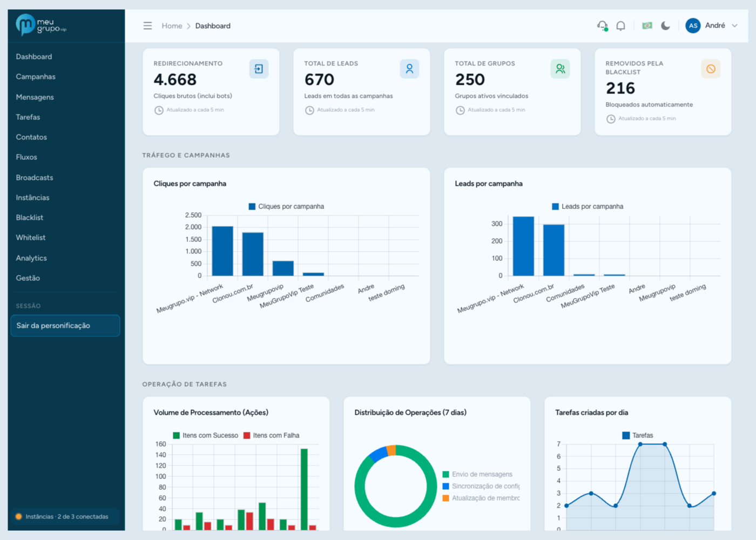Toggle Itens com Sucesso legend swatch

point(176,435)
